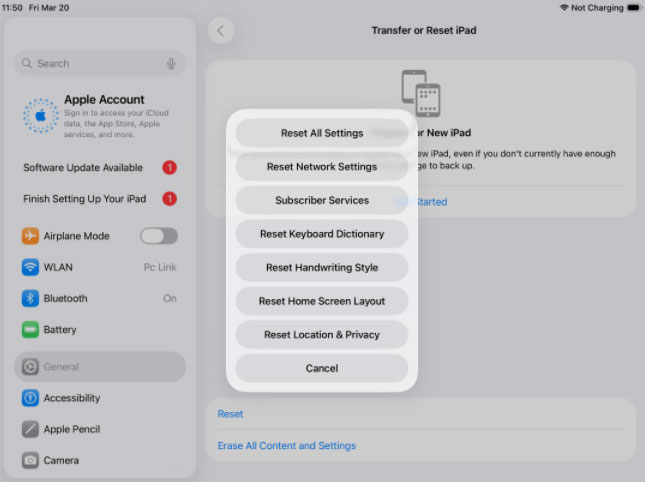Toggle the Airplane Mode switch
Viewport: 645px width, 482px height.
pyautogui.click(x=159, y=236)
